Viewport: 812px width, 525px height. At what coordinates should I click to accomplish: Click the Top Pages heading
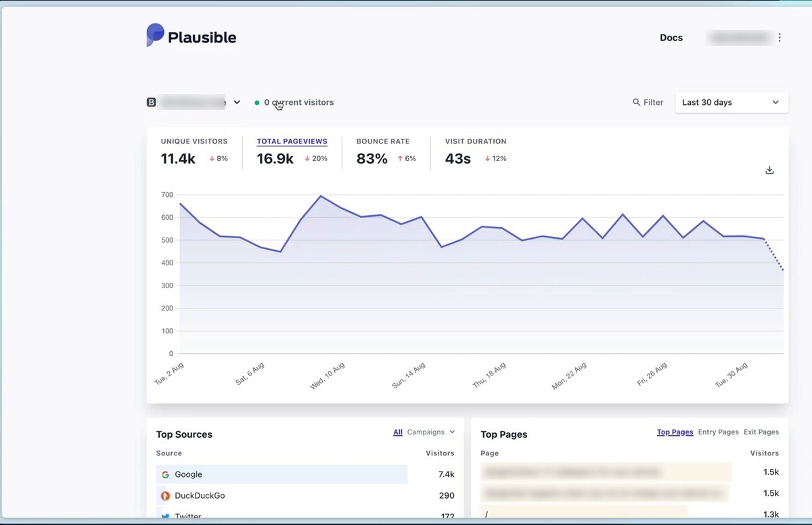[504, 434]
